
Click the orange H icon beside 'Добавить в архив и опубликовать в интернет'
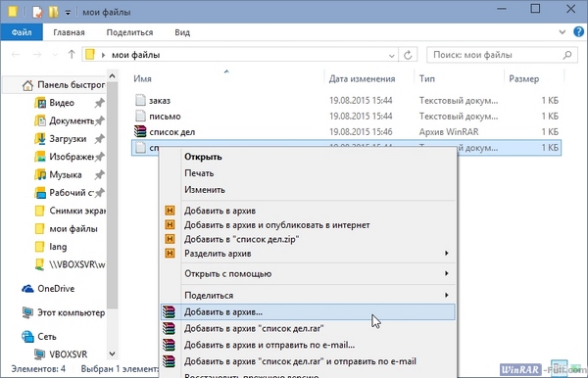(x=170, y=224)
